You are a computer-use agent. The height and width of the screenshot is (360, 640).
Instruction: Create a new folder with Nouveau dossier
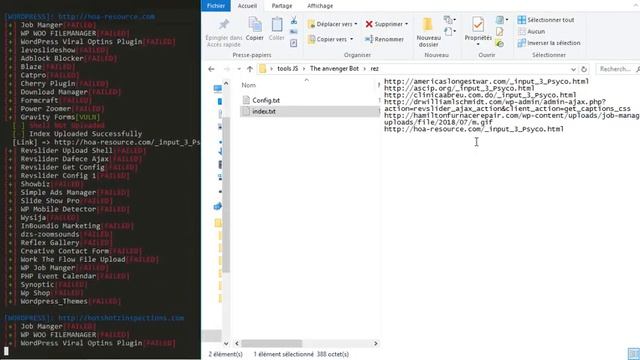pos(428,32)
